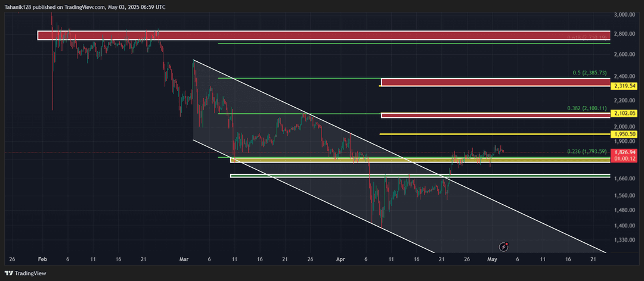This screenshot has width=644, height=281.
Task: Click the Feb label on time axis
Action: coord(42,259)
